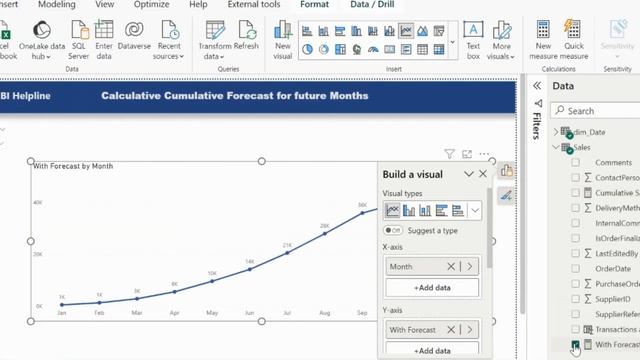Select the gauge visual in ribbon

tap(373, 49)
